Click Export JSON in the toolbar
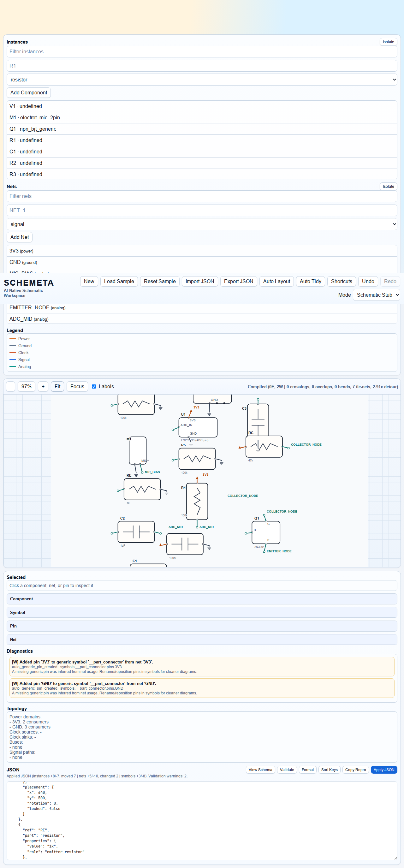The image size is (404, 868). point(238,281)
